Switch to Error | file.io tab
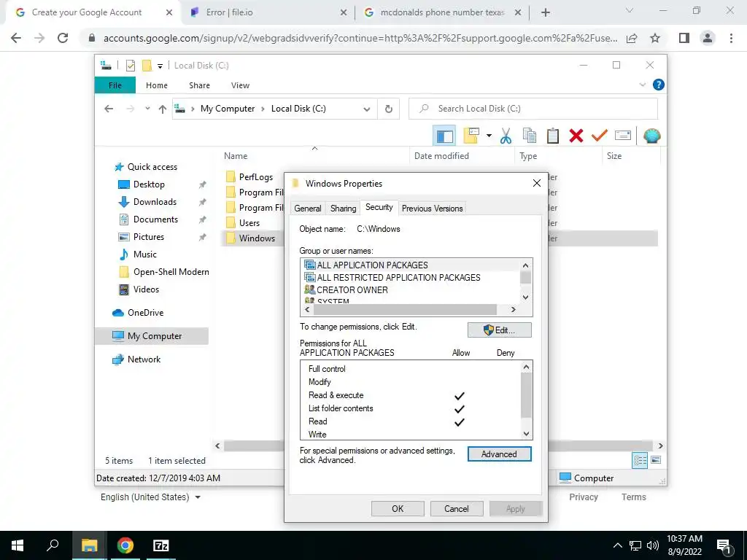 click(268, 12)
